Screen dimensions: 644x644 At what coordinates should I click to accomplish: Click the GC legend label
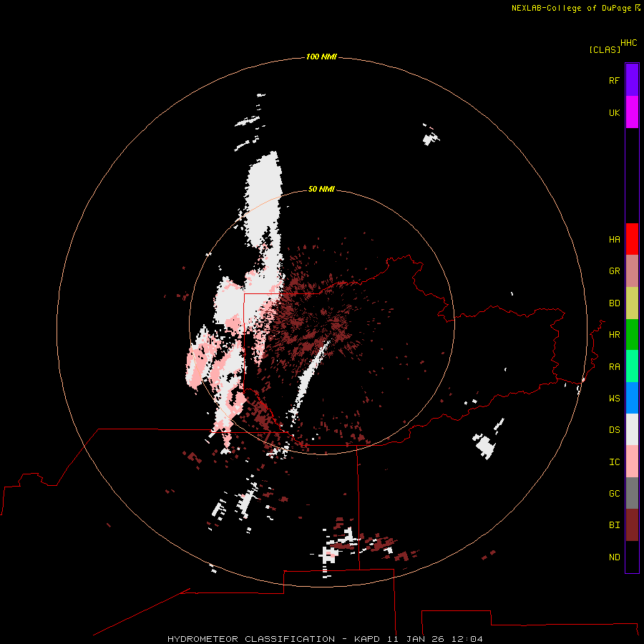point(614,494)
